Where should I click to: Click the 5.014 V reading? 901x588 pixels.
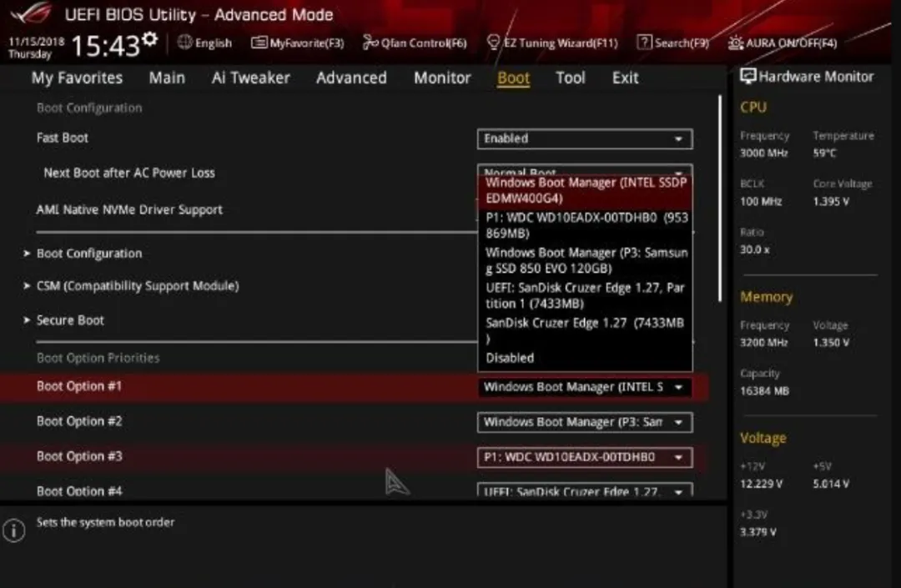coord(831,484)
